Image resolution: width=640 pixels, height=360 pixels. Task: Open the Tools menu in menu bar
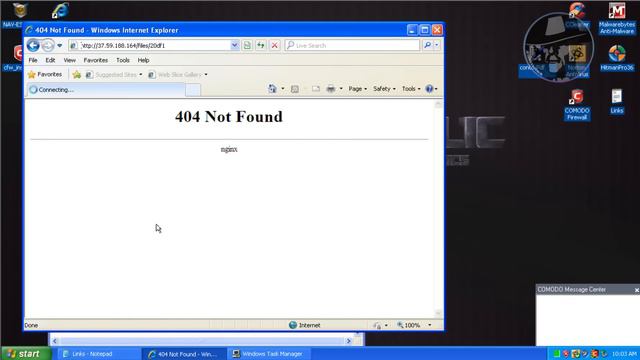point(123,60)
